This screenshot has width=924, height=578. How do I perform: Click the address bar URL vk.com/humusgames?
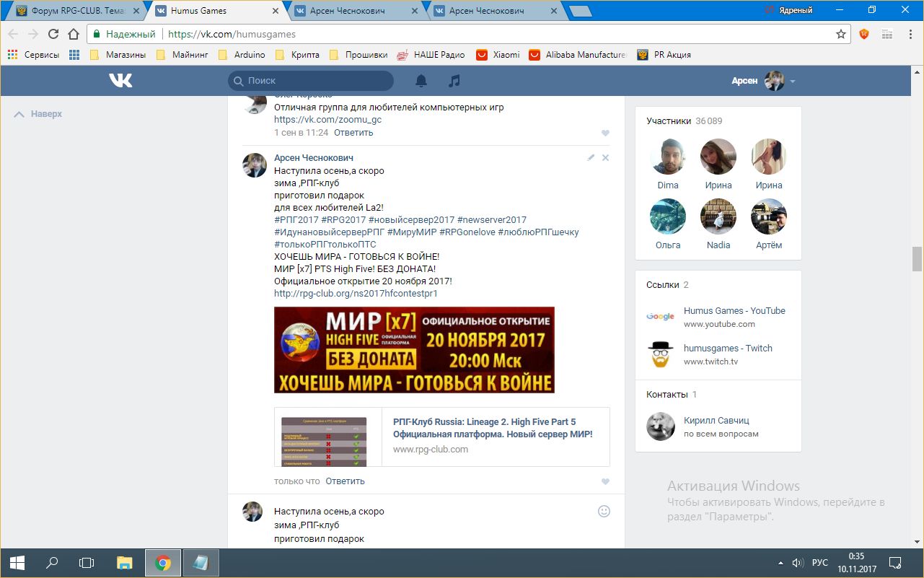(232, 34)
